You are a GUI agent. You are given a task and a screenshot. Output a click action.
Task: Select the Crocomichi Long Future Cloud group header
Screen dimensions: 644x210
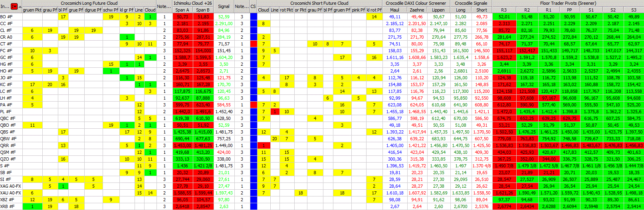[89, 3]
